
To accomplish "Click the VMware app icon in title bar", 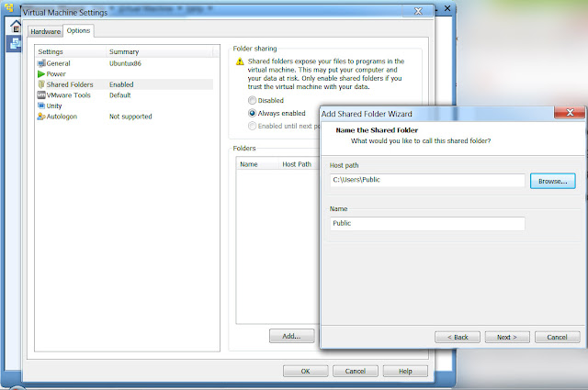I will point(9,7).
